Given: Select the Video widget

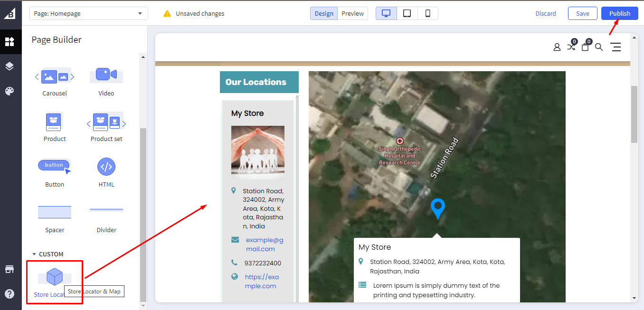Looking at the screenshot, I should pyautogui.click(x=106, y=82).
